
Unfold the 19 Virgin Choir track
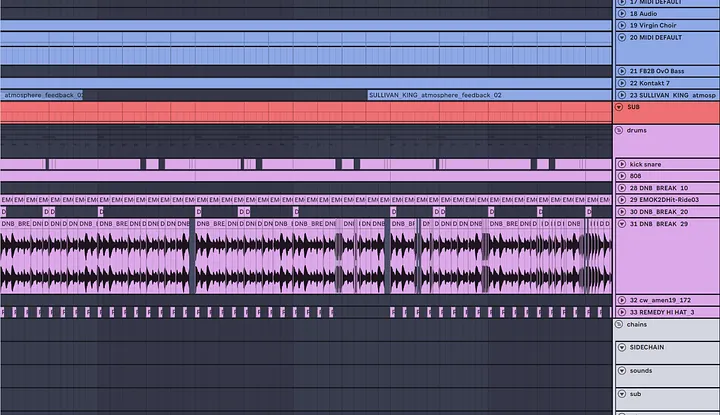[622, 26]
